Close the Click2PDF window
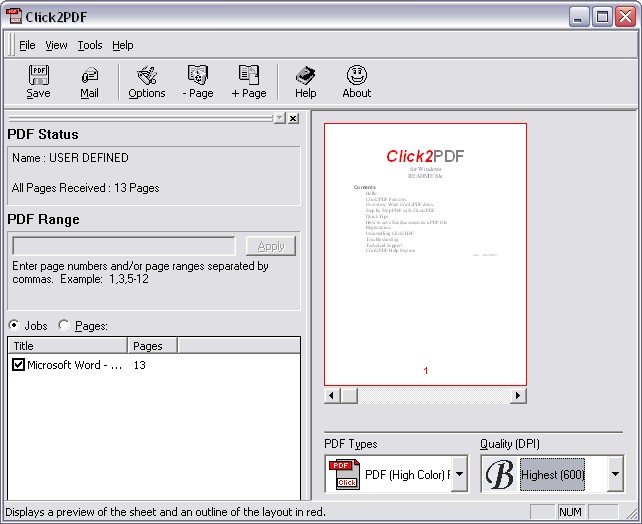642x524 pixels. tap(626, 17)
